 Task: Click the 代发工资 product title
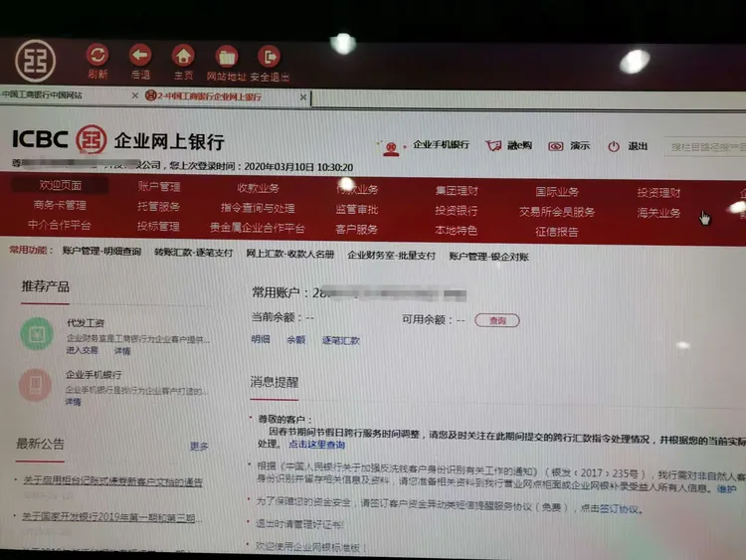(86, 323)
